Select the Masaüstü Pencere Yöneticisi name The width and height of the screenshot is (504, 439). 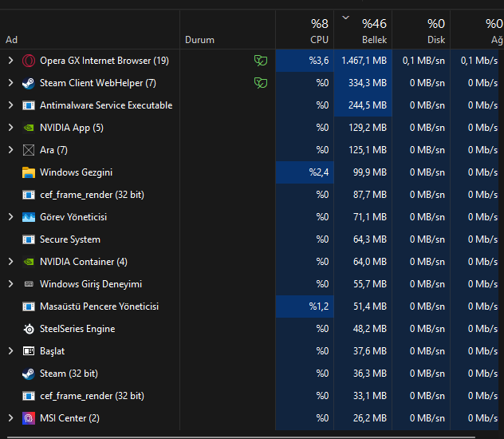tap(100, 307)
